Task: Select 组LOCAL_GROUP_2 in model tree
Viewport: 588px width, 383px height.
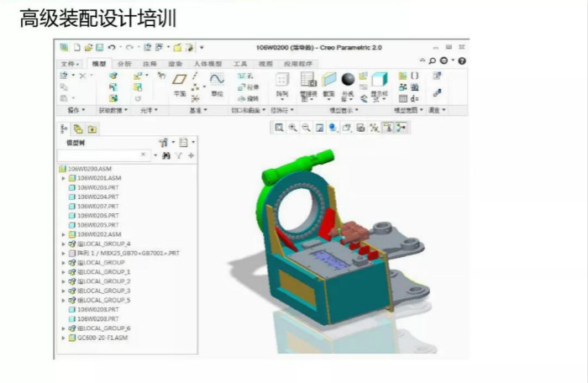Action: click(x=99, y=281)
